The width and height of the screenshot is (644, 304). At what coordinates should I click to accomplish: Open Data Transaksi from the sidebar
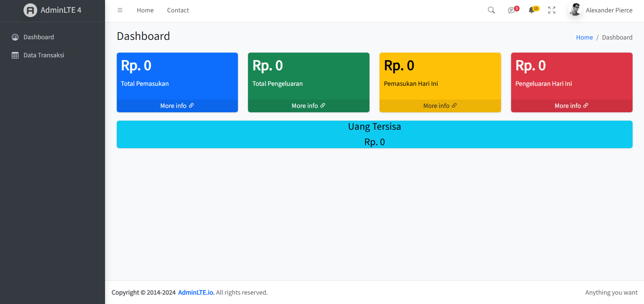pos(44,55)
